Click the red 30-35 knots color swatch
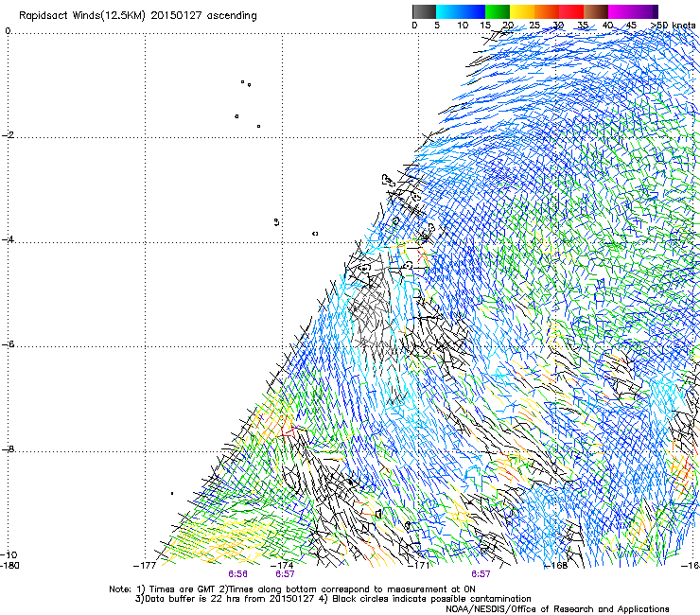Viewport: 700px width, 615px height. point(571,11)
